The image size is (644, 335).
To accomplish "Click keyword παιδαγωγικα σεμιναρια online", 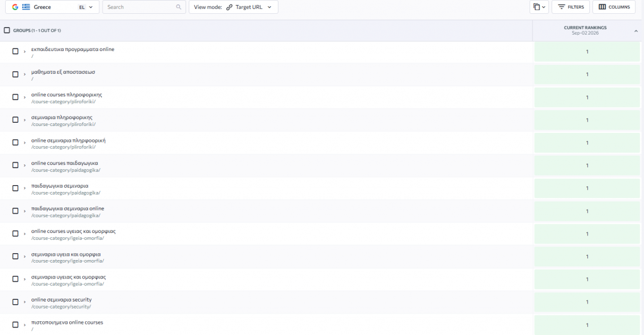I will click(x=68, y=208).
